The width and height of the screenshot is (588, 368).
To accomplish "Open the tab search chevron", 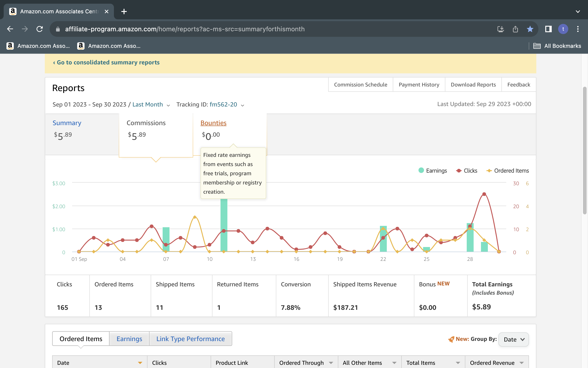I will point(578,11).
